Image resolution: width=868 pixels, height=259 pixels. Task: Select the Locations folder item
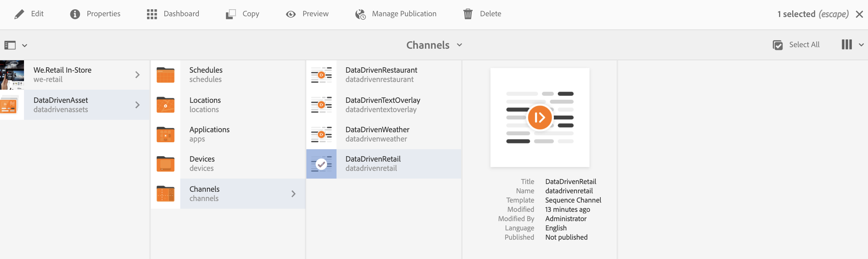(x=205, y=105)
